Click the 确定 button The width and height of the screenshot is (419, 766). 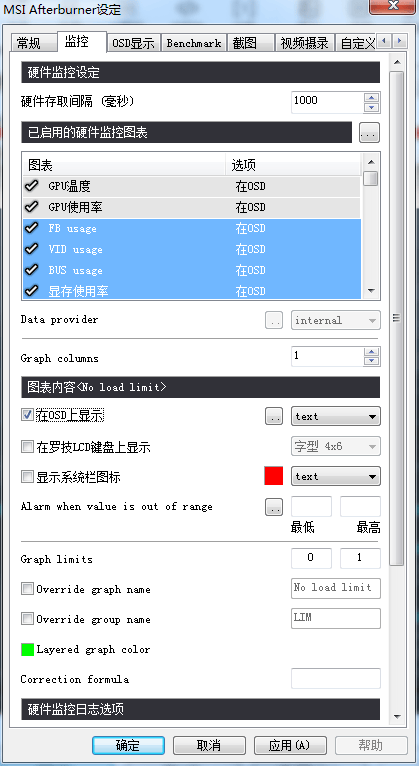click(128, 745)
